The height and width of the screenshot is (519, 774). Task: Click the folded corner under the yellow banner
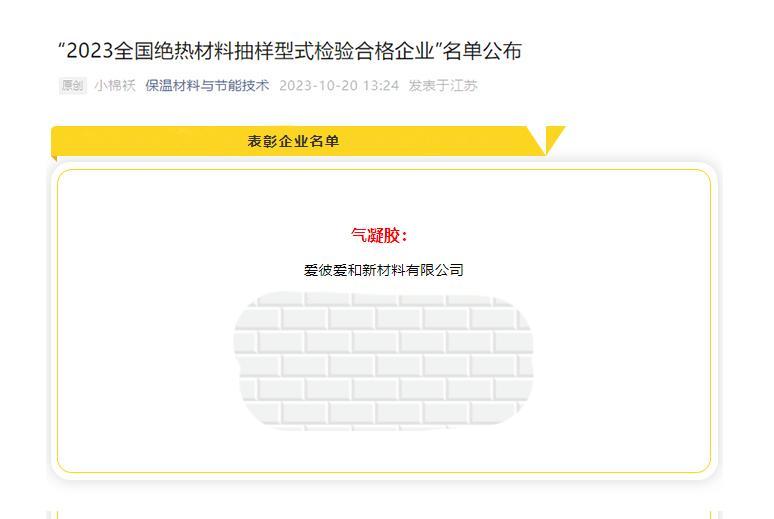pyautogui.click(x=54, y=159)
